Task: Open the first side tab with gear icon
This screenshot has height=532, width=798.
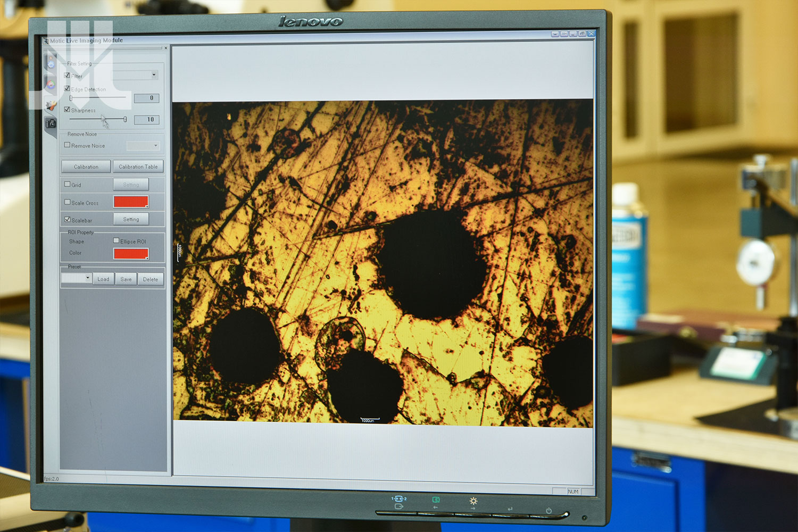Action: click(x=51, y=63)
